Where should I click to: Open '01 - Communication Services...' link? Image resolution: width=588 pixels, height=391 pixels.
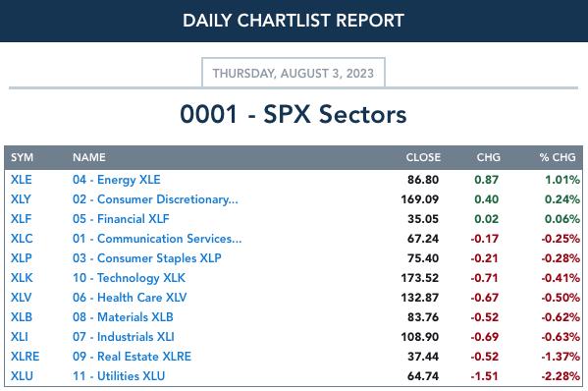point(157,239)
